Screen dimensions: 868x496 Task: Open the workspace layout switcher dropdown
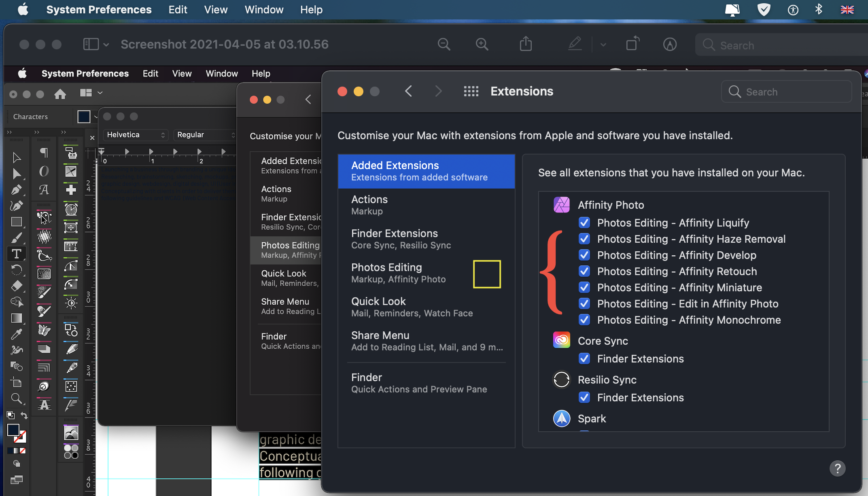point(91,93)
